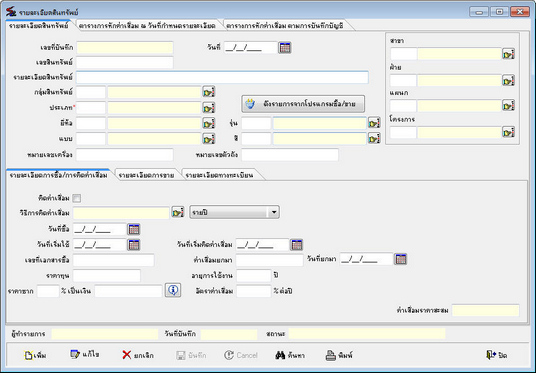Focus the เลขที่เอกสารซื้อ field
The image size is (536, 373).
(x=113, y=260)
